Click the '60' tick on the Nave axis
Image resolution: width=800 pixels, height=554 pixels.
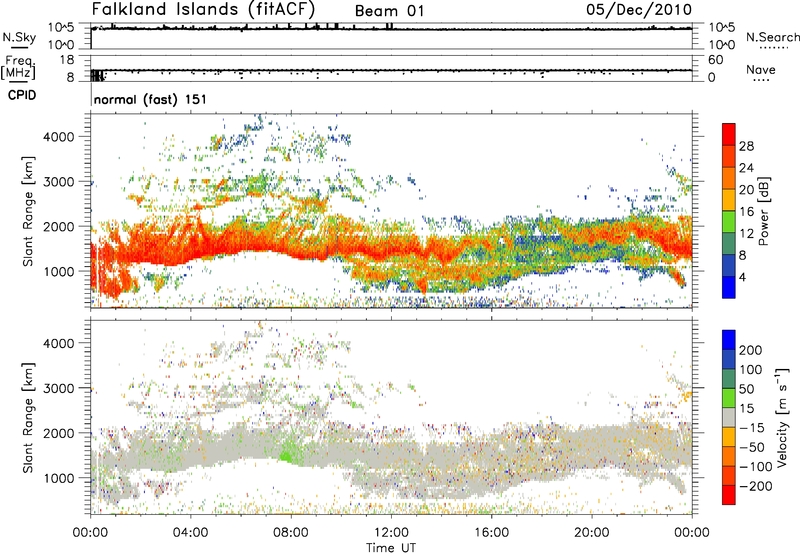click(x=715, y=60)
